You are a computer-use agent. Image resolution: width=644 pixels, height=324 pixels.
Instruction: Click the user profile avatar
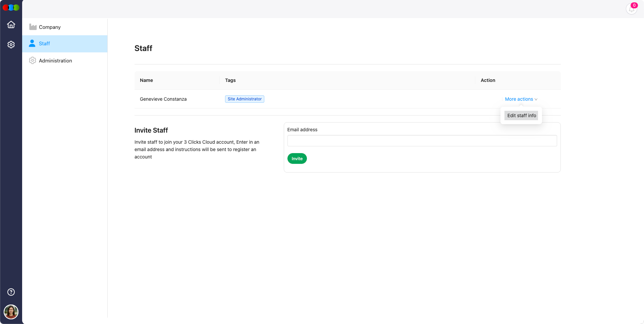tap(11, 312)
